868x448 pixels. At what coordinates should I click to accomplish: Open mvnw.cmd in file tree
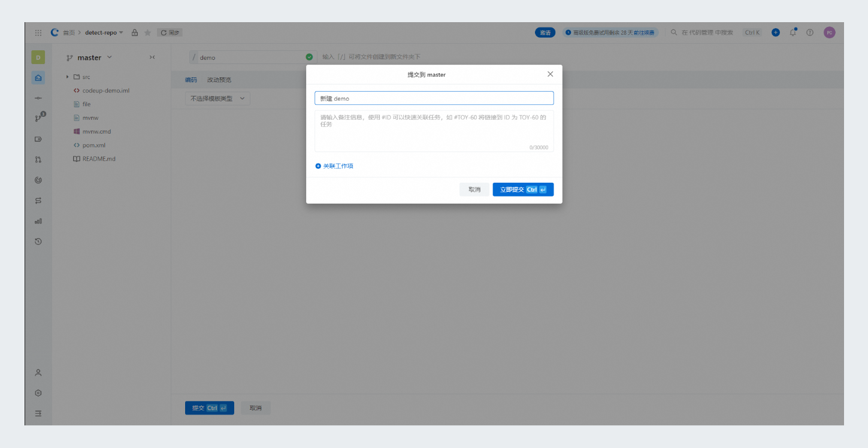pos(92,132)
